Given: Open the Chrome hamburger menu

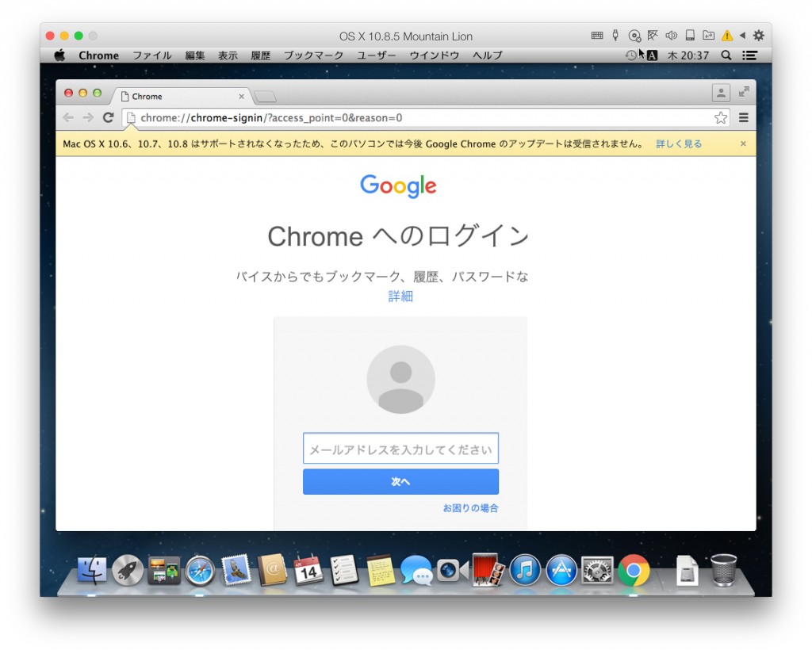Looking at the screenshot, I should point(744,117).
